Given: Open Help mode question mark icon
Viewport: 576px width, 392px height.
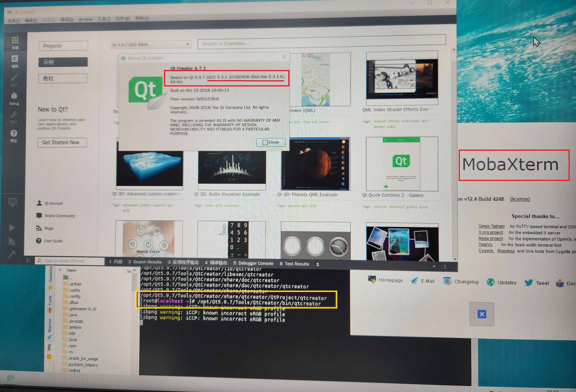Looking at the screenshot, I should coord(14,134).
